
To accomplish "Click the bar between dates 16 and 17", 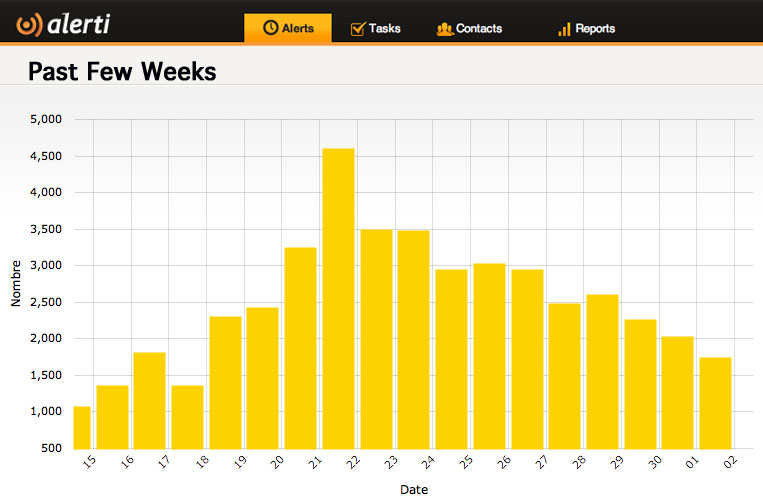I will click(x=149, y=400).
